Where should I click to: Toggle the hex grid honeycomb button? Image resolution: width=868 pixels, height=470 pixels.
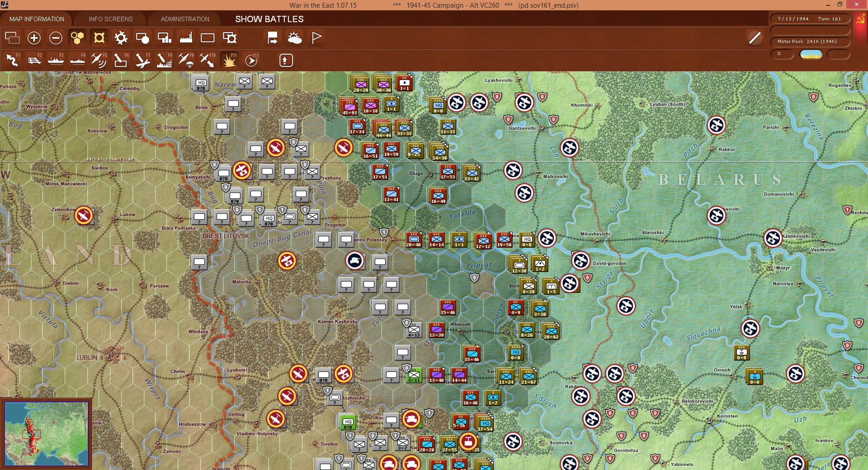[77, 38]
